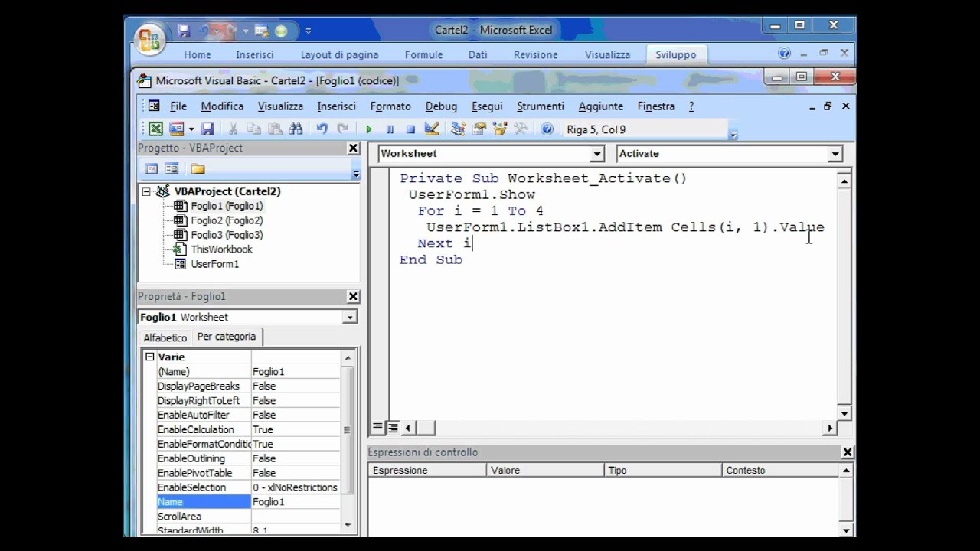Open Visual Basic Help question mark icon
The height and width of the screenshot is (551, 980).
(x=547, y=129)
